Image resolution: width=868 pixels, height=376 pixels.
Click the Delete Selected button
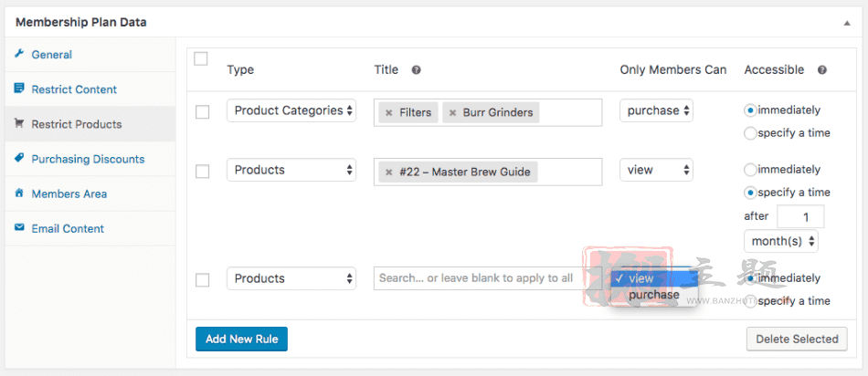(x=797, y=339)
